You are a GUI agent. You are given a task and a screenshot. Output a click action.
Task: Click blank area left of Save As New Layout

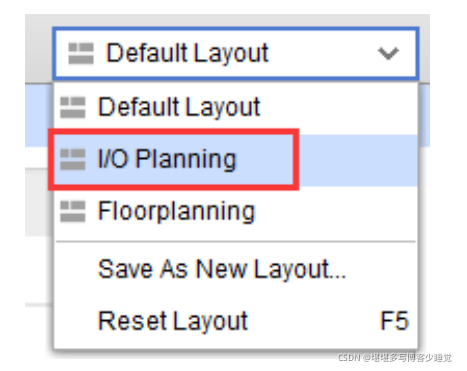coord(76,269)
